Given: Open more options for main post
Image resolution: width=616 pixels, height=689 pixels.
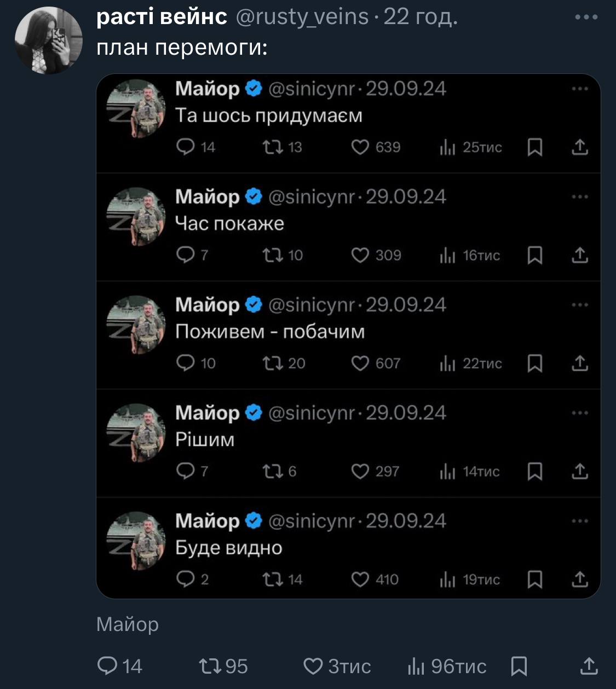Looking at the screenshot, I should (586, 18).
